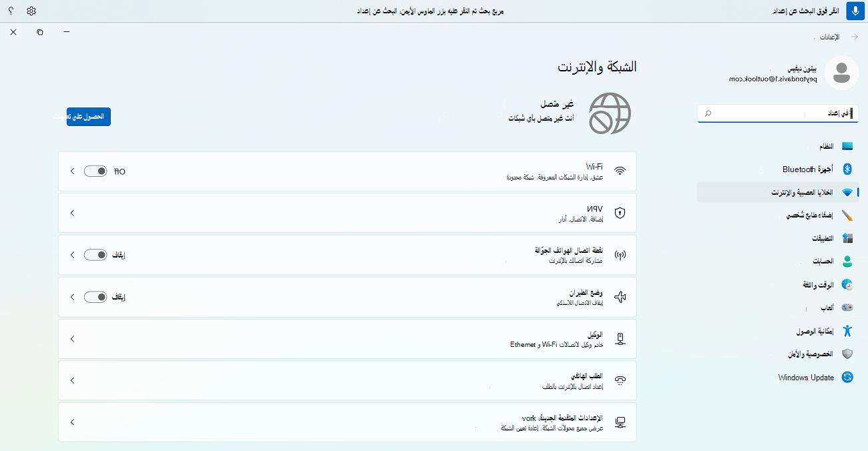The width and height of the screenshot is (868, 451).
Task: Toggle mobile hotspot (نقطة اتصال) switch
Action: click(x=95, y=255)
